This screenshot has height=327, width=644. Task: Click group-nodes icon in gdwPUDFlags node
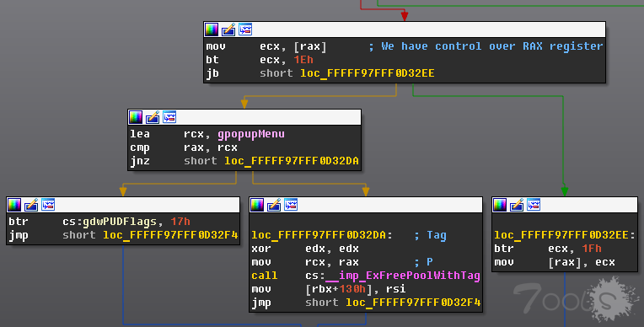(x=48, y=205)
